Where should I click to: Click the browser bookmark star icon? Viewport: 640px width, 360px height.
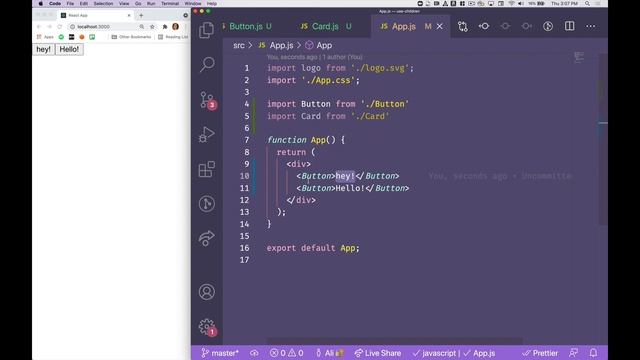(152, 27)
